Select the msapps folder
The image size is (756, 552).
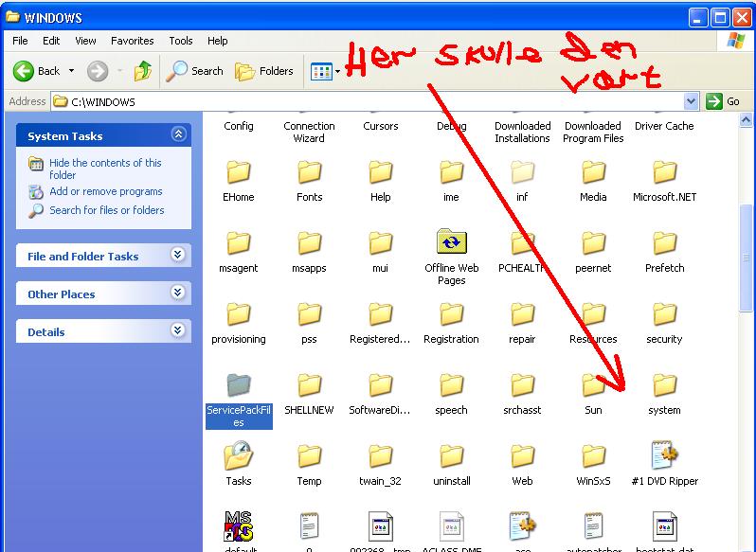tap(309, 253)
